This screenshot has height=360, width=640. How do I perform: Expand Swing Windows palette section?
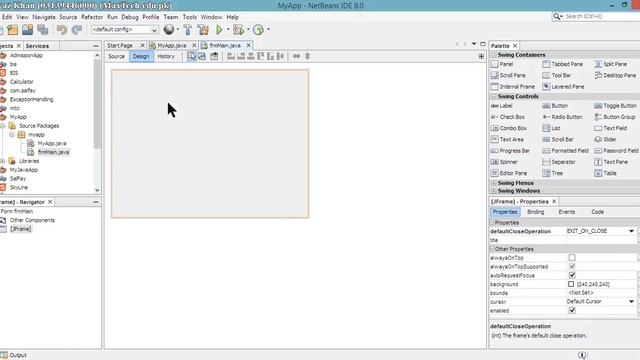point(494,191)
